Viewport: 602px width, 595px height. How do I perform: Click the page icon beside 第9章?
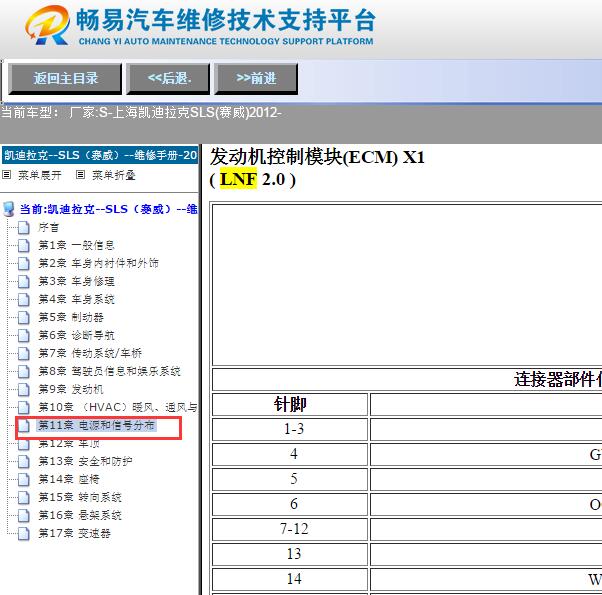tap(24, 389)
